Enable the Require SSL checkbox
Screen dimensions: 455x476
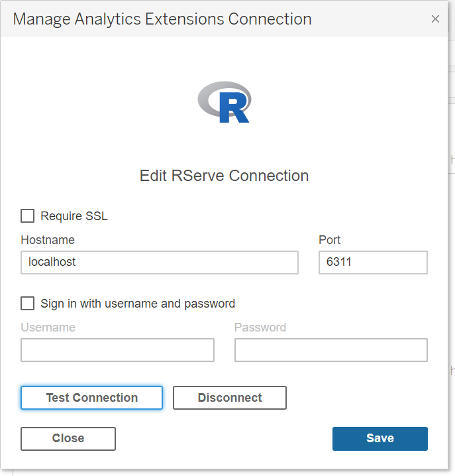(28, 216)
